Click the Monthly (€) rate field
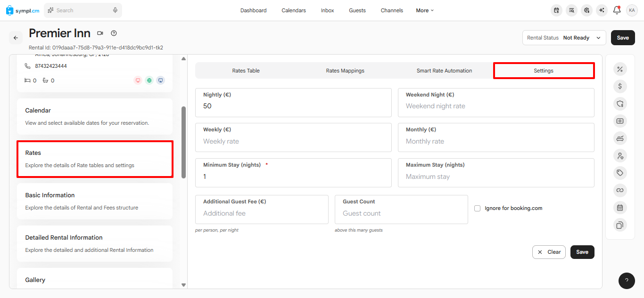 (x=496, y=137)
